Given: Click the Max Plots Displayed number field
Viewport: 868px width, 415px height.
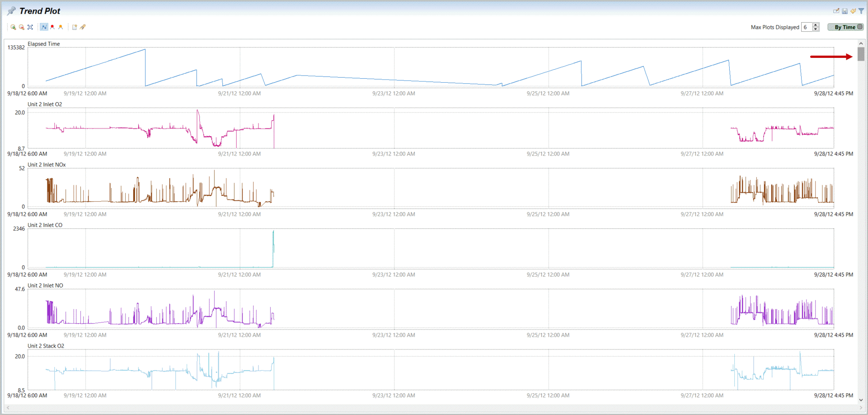Looking at the screenshot, I should point(806,27).
